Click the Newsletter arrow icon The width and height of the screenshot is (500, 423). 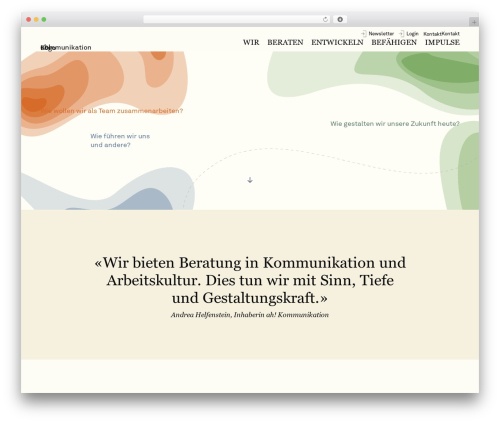[364, 34]
